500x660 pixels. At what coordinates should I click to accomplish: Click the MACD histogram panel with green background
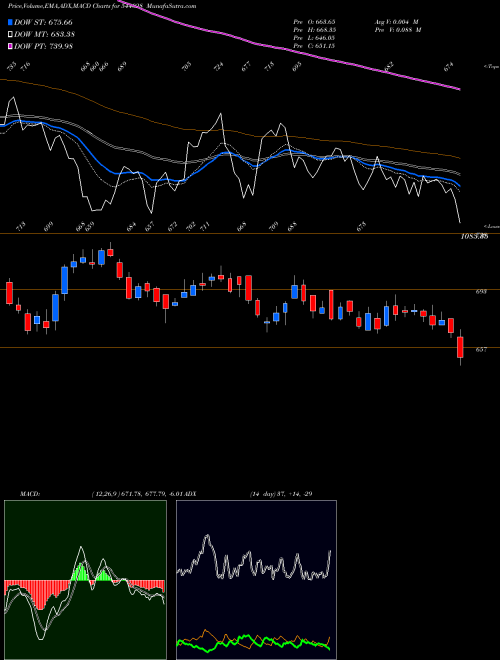click(85, 580)
